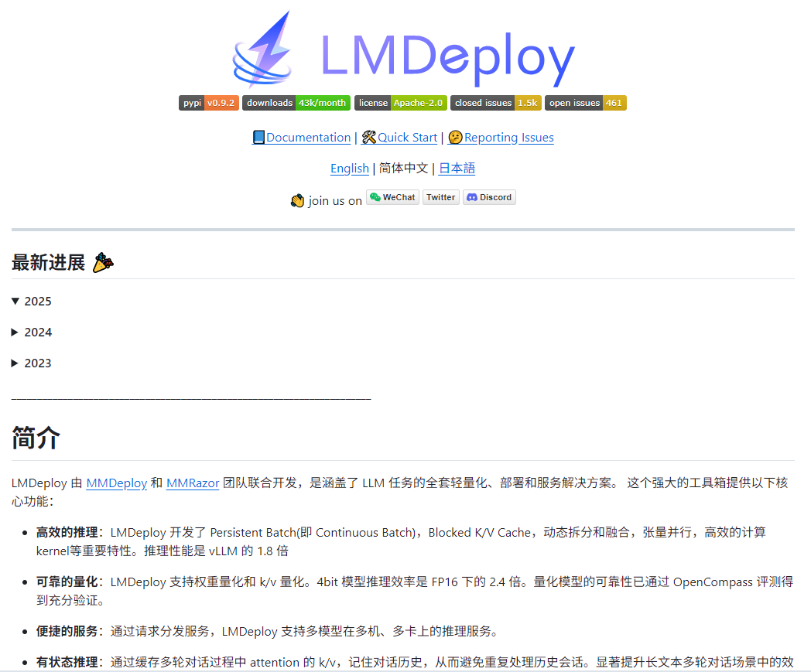Open the Twitter badge

440,197
